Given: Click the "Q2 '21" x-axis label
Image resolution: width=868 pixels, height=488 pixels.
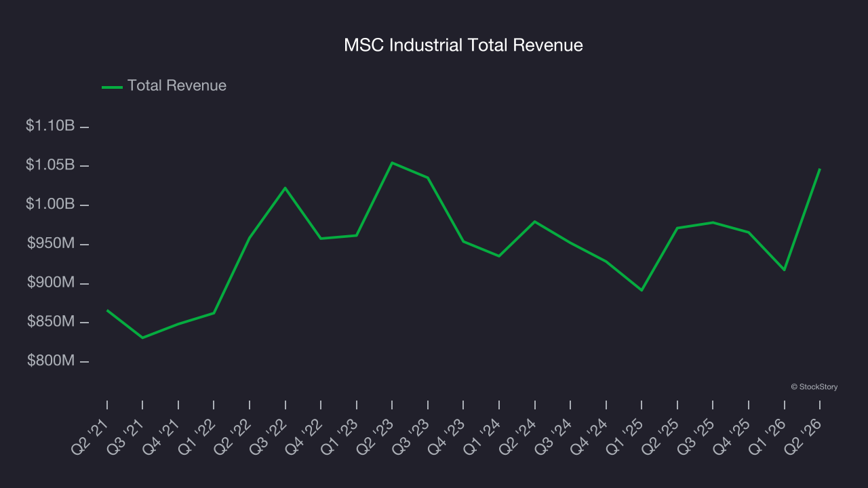Looking at the screenshot, I should [x=90, y=436].
